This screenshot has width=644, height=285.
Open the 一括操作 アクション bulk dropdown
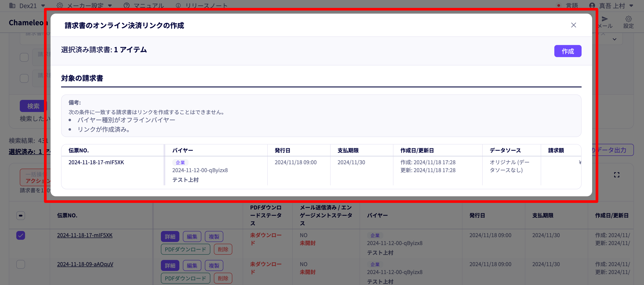pos(35,177)
